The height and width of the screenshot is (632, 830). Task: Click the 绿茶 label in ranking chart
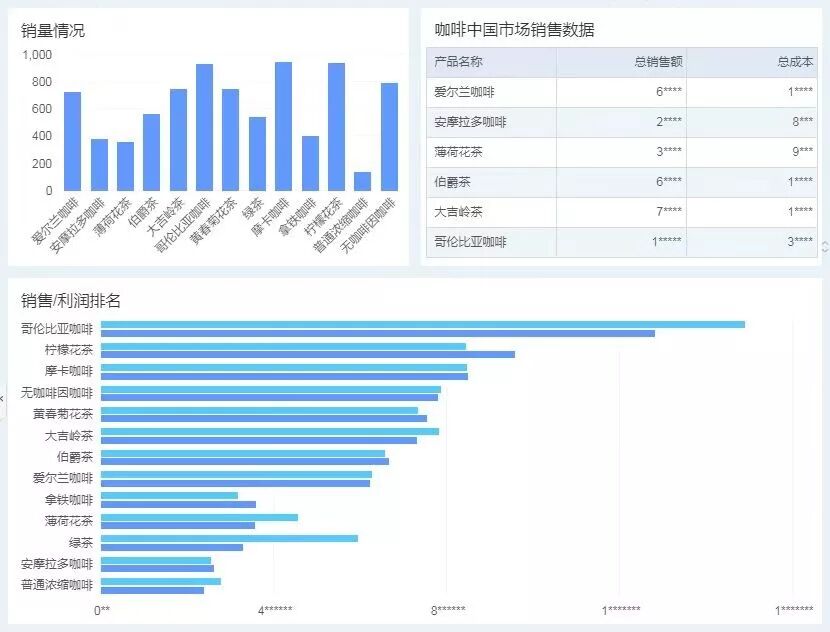point(81,543)
